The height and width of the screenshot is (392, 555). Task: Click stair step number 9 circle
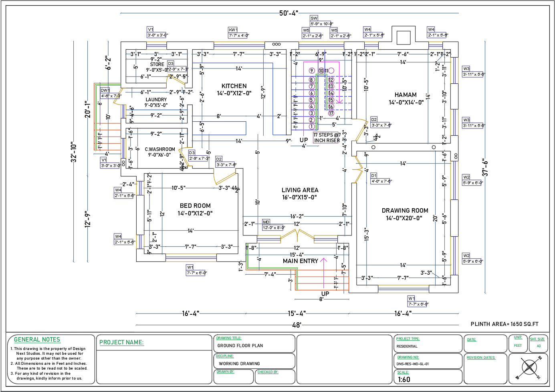(x=312, y=71)
